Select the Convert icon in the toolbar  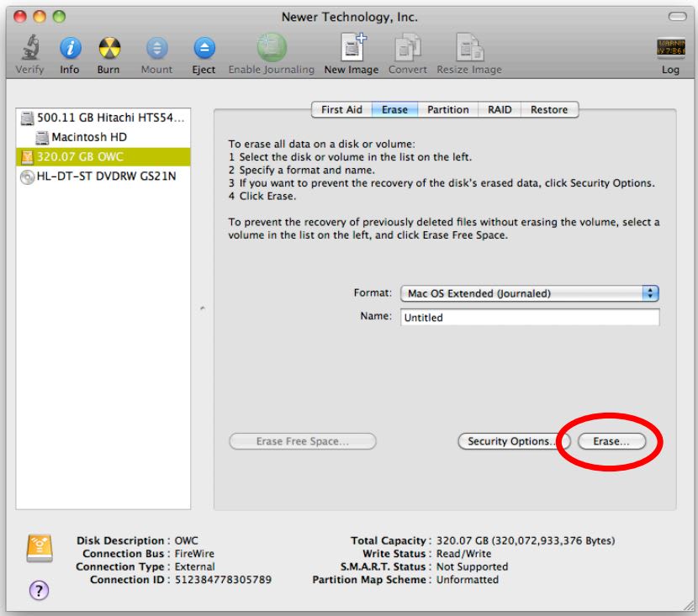[406, 46]
